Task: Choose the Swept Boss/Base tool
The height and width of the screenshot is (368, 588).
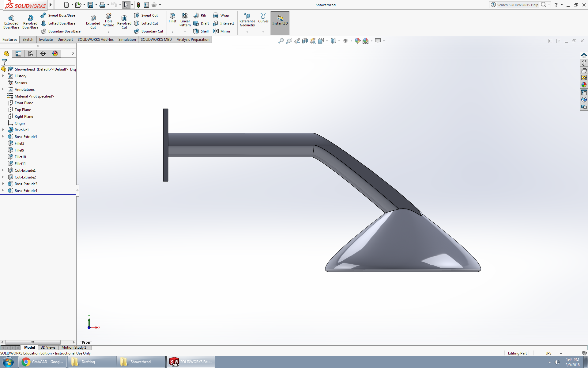Action: (58, 15)
